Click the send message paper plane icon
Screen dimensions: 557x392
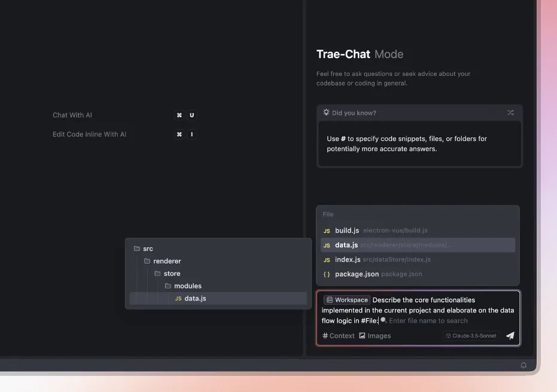click(510, 336)
